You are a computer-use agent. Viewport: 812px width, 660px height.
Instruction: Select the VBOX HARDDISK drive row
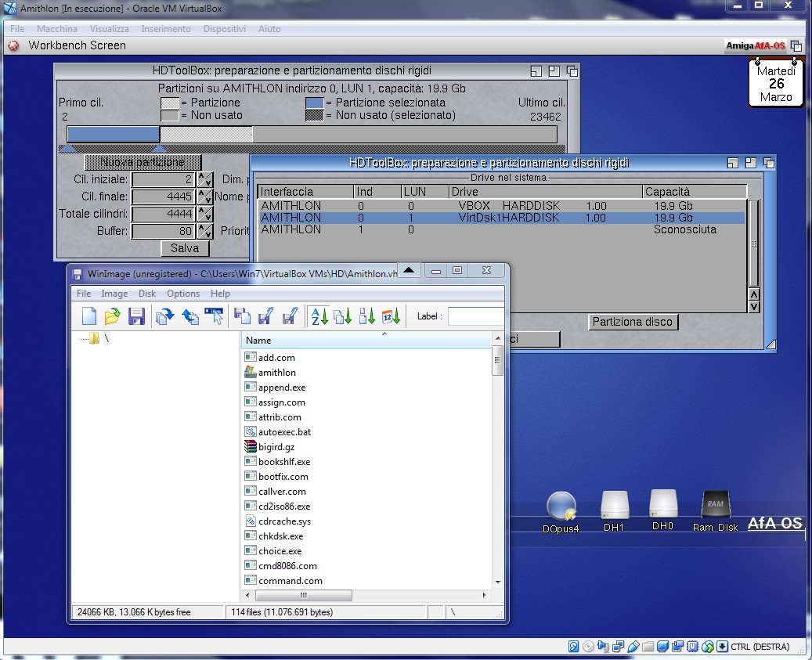501,206
